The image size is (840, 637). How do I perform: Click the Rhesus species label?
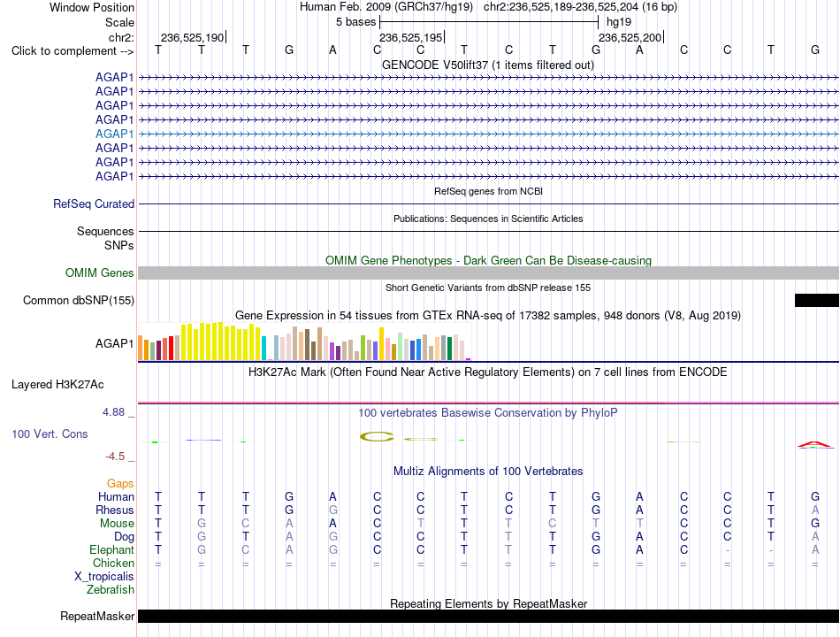pos(115,510)
